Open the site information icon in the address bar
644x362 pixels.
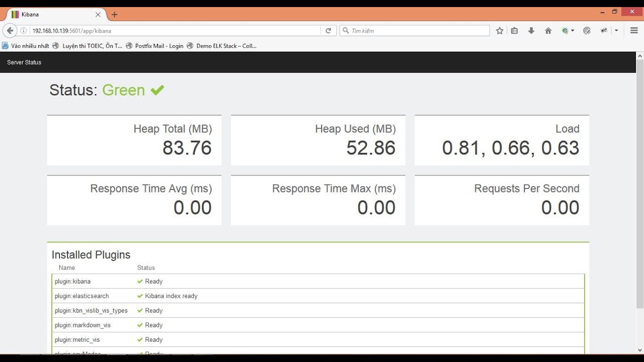[x=23, y=31]
